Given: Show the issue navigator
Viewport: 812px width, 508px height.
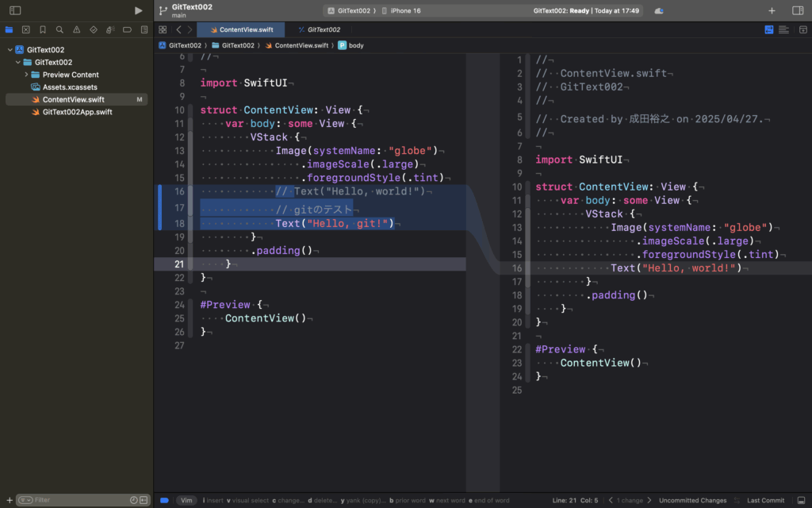Looking at the screenshot, I should click(x=77, y=29).
